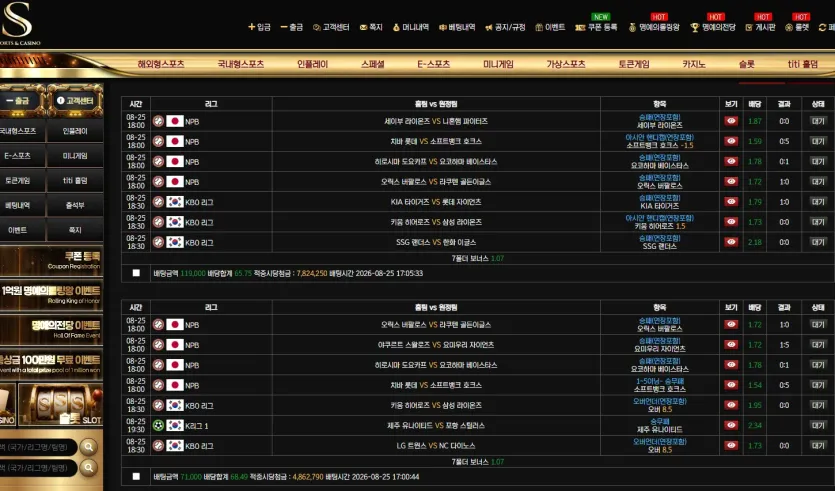Click the KIA 타이거즈 VS 롯데 자이언츠 matchup
This screenshot has height=491, width=835.
436,202
